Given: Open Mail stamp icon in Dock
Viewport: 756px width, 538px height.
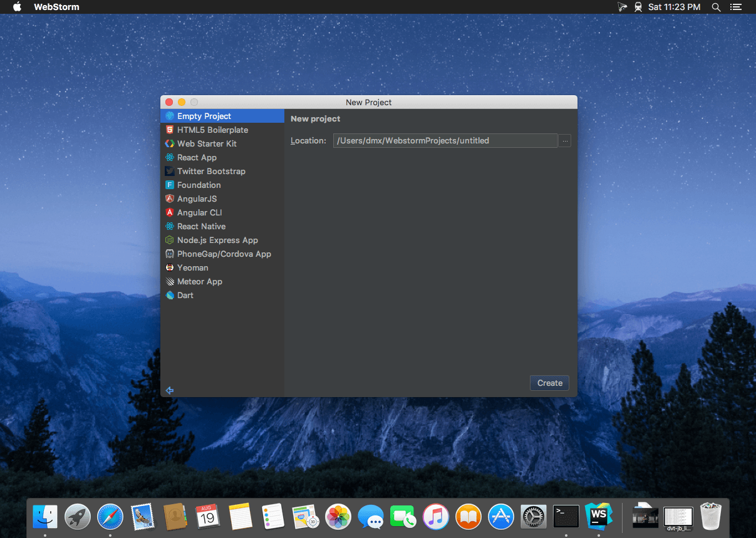Looking at the screenshot, I should pyautogui.click(x=143, y=516).
